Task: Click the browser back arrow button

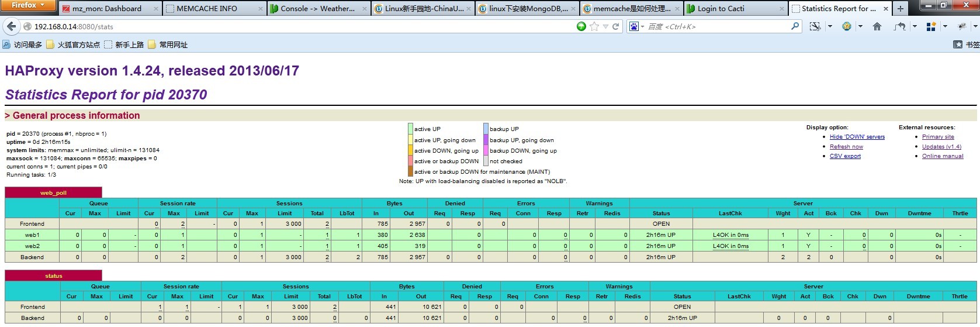Action: (11, 27)
